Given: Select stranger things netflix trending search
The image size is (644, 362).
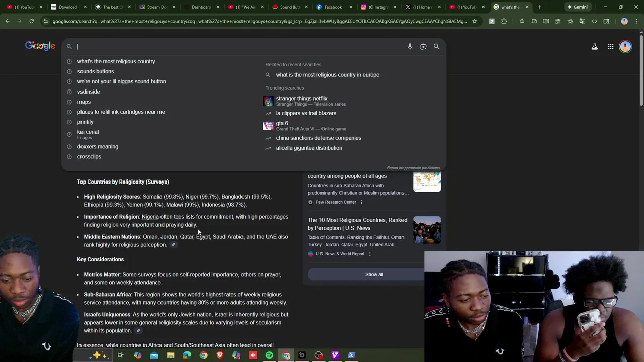Looking at the screenshot, I should 310,101.
